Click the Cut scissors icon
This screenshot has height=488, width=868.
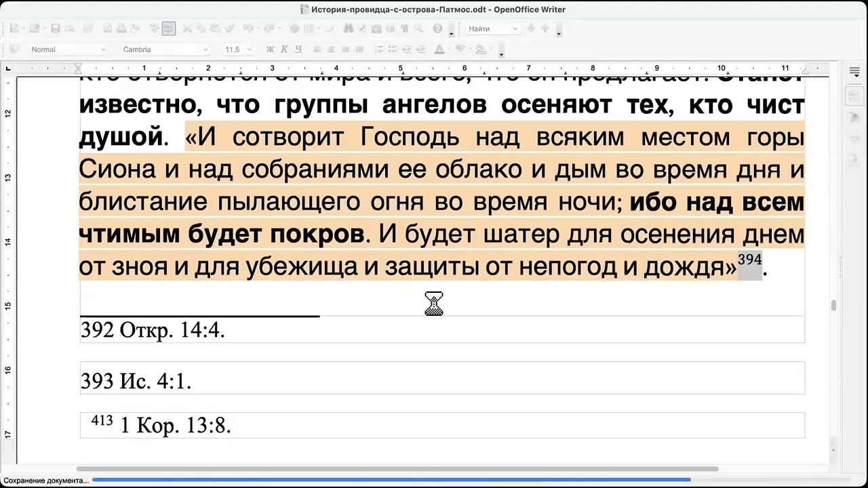(x=187, y=28)
